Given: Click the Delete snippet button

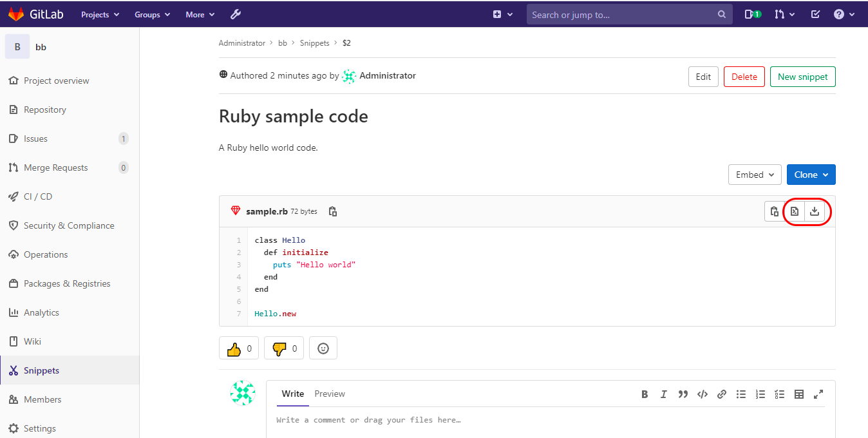Looking at the screenshot, I should 744,76.
